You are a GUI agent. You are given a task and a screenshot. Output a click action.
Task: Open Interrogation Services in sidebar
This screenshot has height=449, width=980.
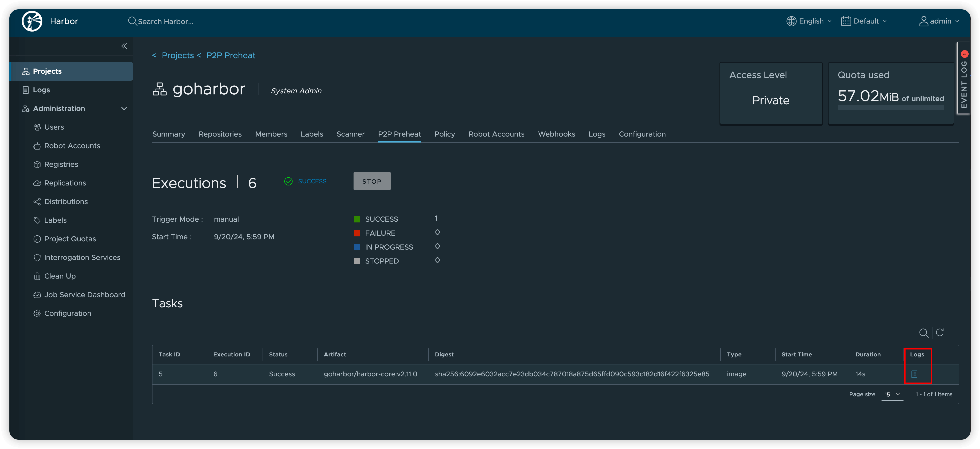82,258
